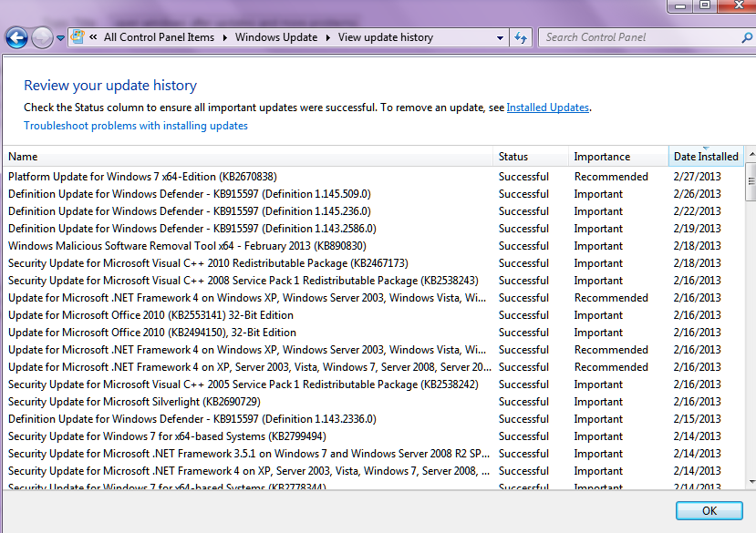This screenshot has width=756, height=533.
Task: Select Security Update for Microsoft Silverlight (KB2690729)
Action: click(373, 402)
